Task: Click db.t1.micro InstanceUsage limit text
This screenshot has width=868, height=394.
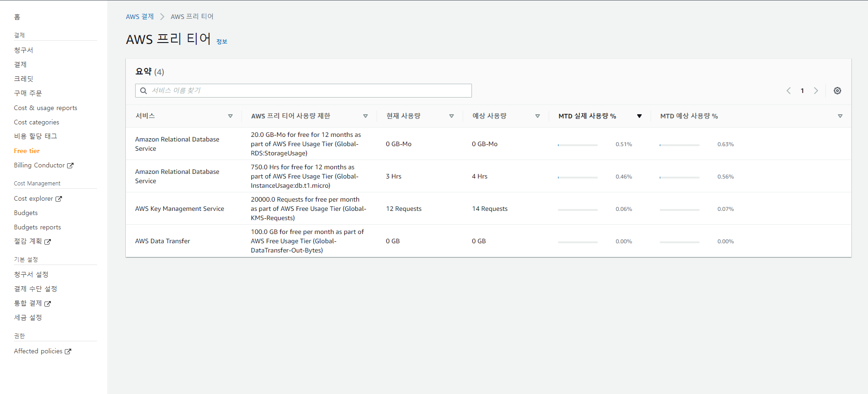Action: point(304,176)
